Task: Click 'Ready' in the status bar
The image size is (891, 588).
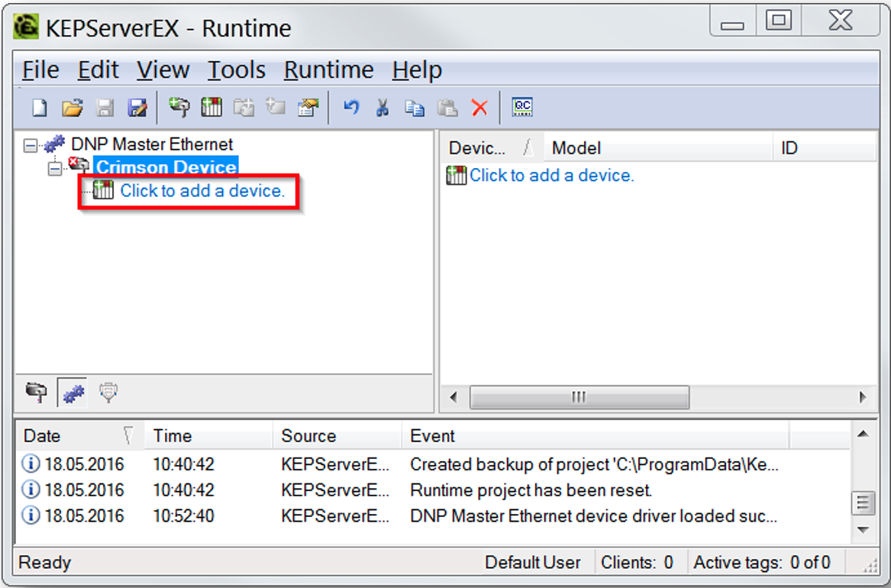Action: point(45,563)
